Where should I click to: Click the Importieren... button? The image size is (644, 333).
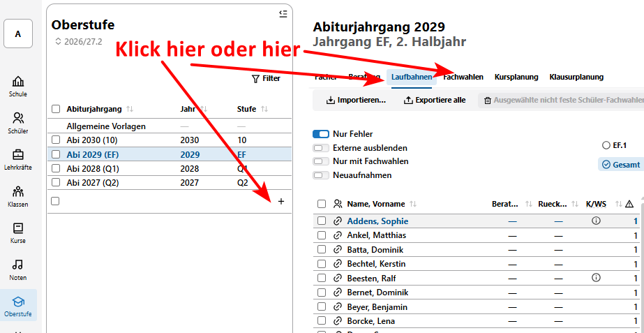[x=356, y=100]
